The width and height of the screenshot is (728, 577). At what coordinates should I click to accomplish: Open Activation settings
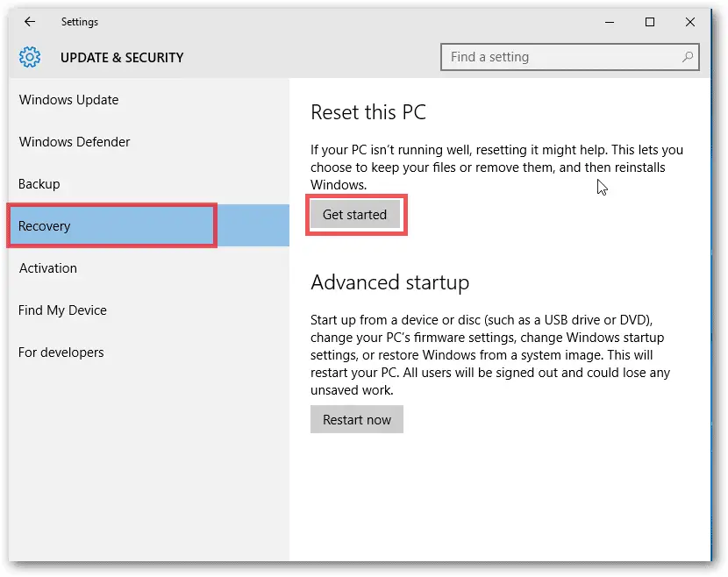[x=148, y=267]
